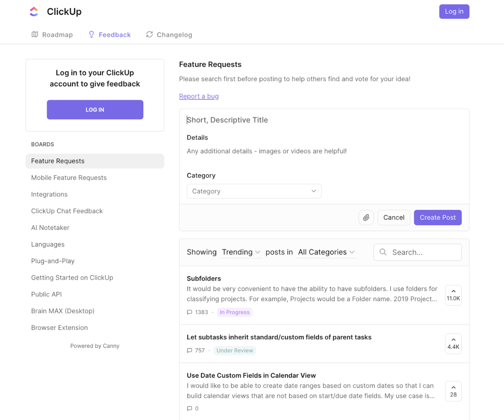Screen dimensions: 504x420
Task: Focus the Short, Descriptive Title field
Action: coord(324,120)
